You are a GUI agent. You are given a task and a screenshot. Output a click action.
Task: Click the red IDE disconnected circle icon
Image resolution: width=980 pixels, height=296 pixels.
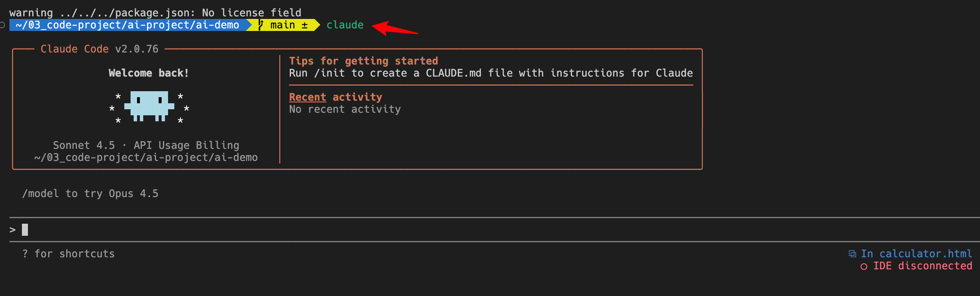pyautogui.click(x=864, y=267)
